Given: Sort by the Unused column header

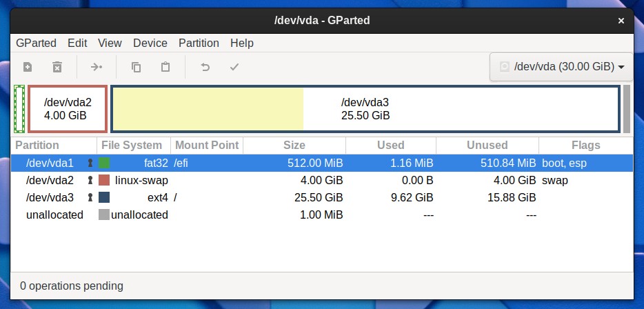Looking at the screenshot, I should click(487, 146).
